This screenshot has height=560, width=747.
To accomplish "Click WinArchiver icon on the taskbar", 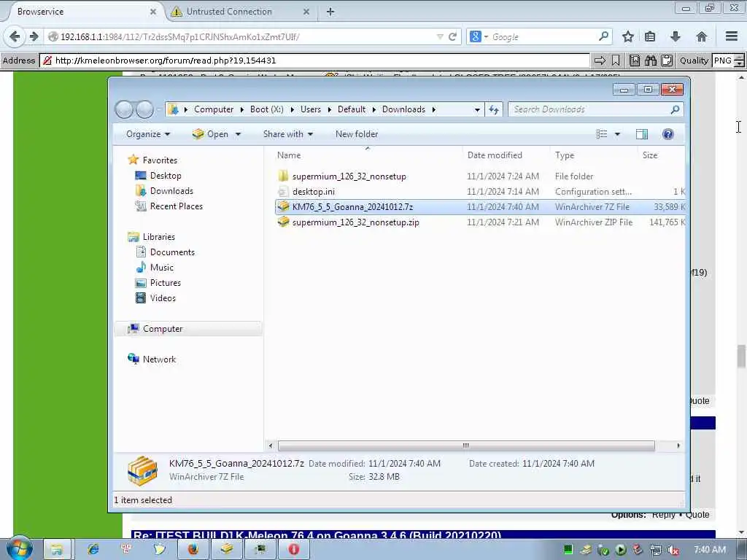I will (x=226, y=550).
